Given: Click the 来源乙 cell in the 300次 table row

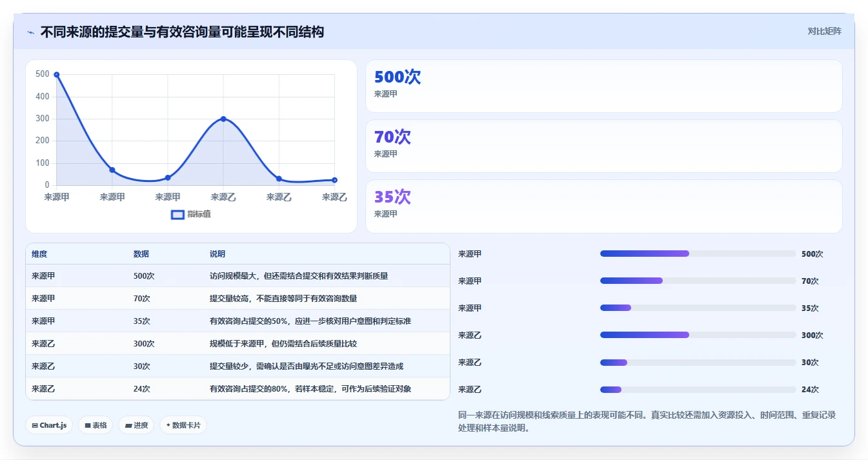Looking at the screenshot, I should click(x=43, y=344).
